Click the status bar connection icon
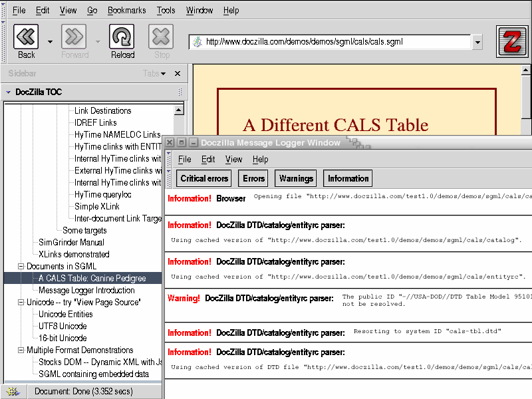The height and width of the screenshot is (399, 532). (x=13, y=392)
